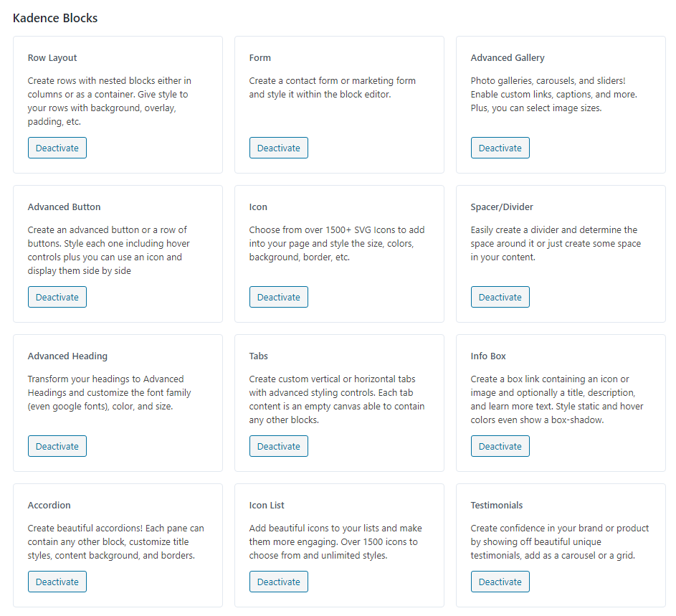This screenshot has height=616, width=676.
Task: Deactivate the Spacer/Divider block
Action: pyautogui.click(x=500, y=298)
